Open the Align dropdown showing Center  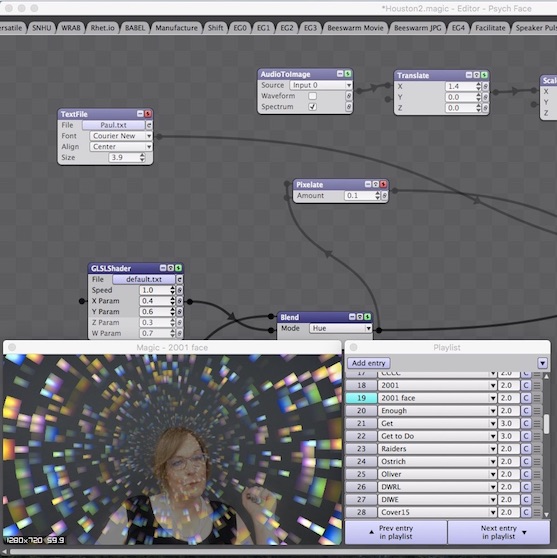click(121, 147)
